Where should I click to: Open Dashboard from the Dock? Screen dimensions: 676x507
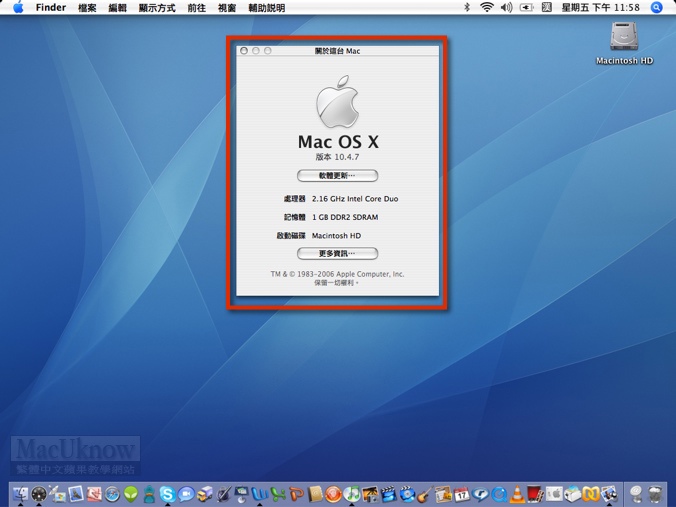[39, 494]
